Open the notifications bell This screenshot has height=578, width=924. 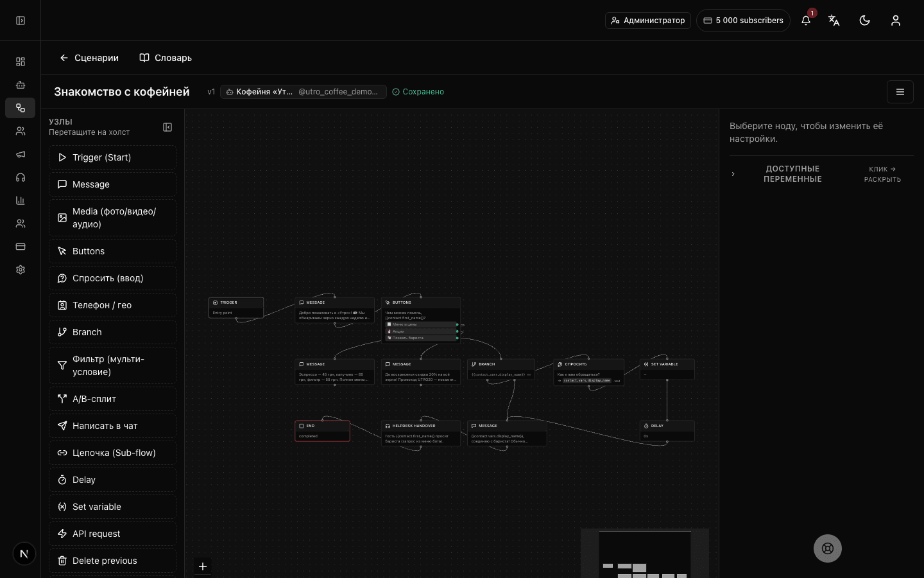806,21
